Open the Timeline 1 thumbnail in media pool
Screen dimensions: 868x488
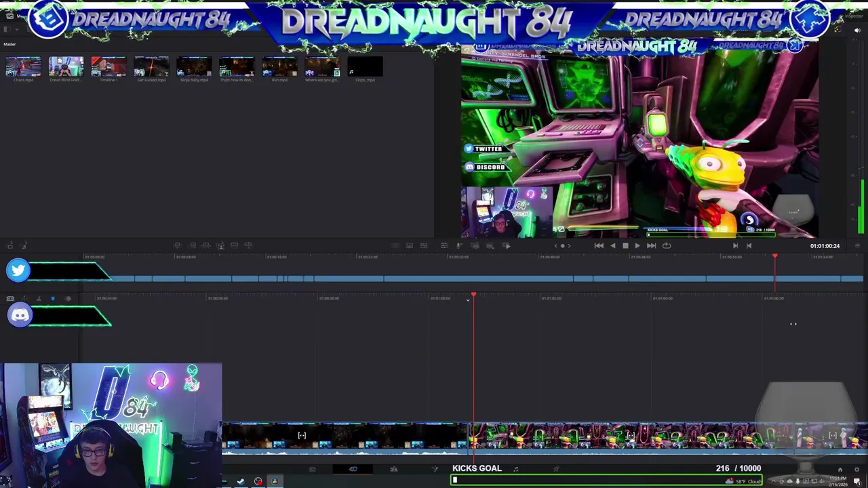(108, 67)
